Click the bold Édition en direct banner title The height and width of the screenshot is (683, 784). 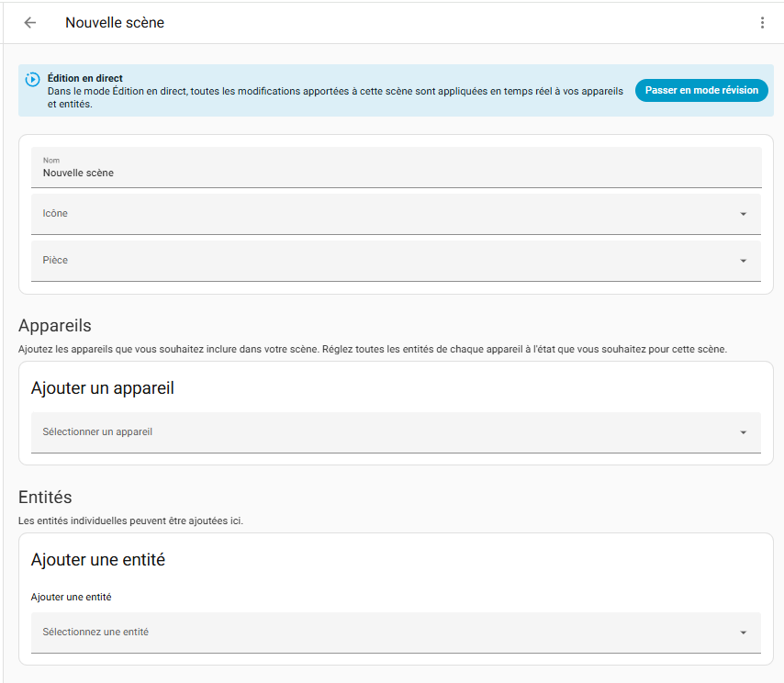(85, 79)
